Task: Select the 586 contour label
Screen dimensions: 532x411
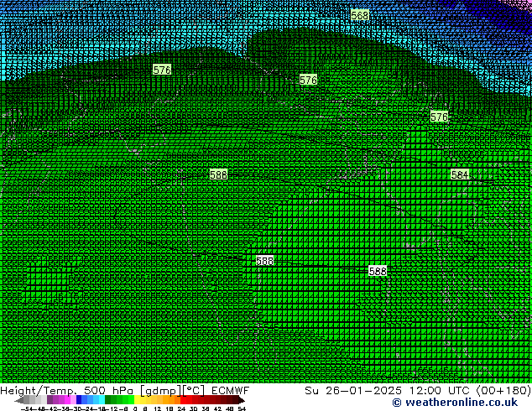Action: tap(218, 174)
